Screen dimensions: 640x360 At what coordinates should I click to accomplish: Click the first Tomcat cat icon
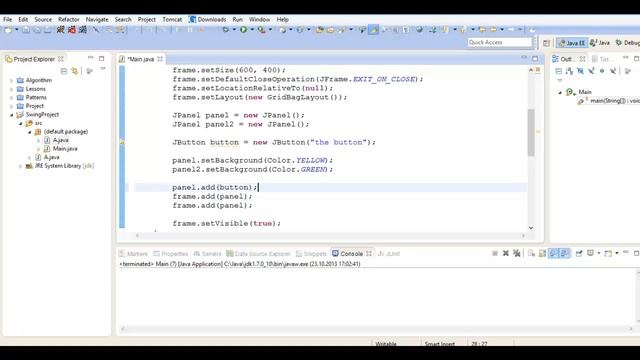(x=60, y=29)
